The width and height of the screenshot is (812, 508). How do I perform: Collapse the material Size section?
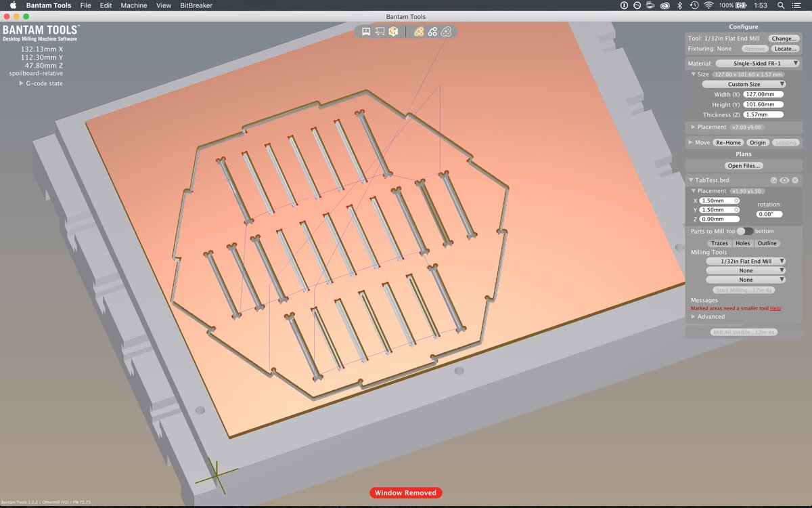click(x=693, y=74)
